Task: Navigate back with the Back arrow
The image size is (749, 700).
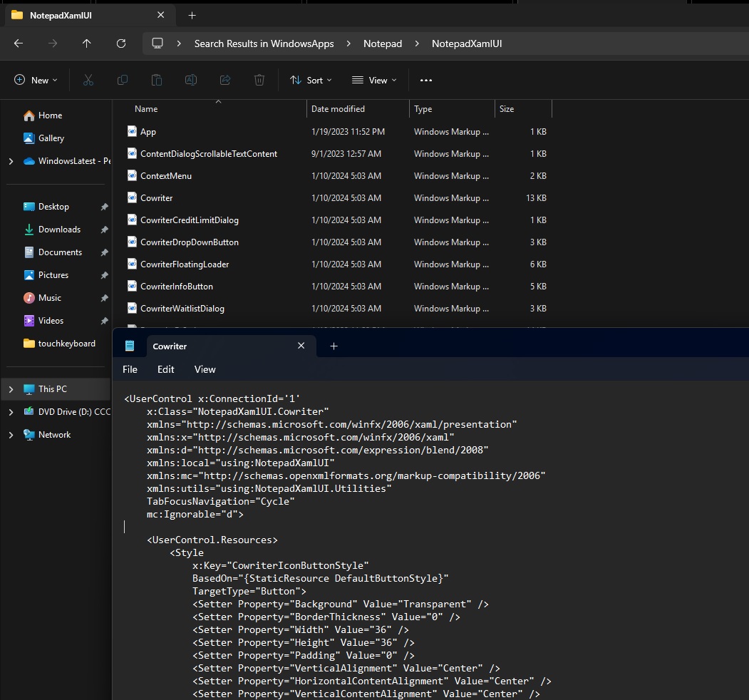Action: 19,43
